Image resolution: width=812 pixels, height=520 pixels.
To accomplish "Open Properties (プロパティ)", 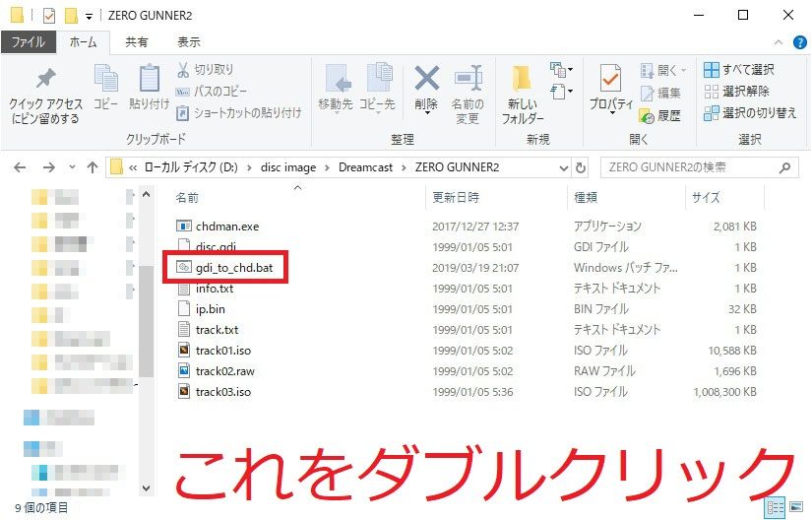I will 611,88.
